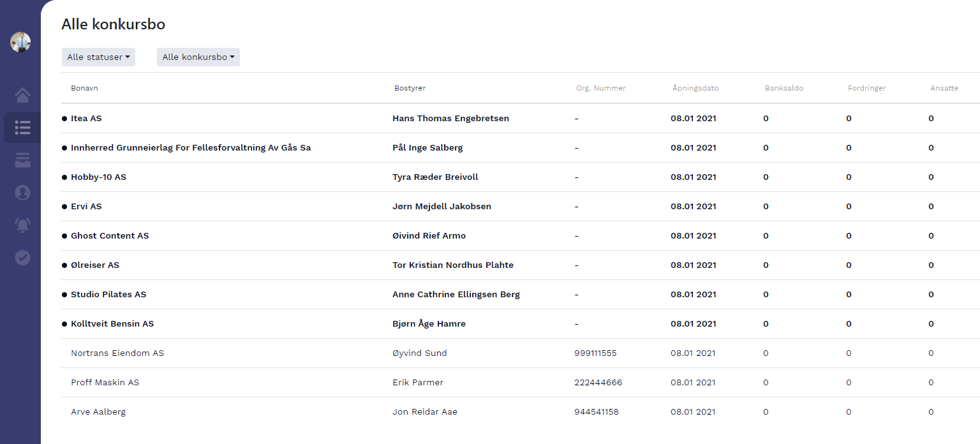The width and height of the screenshot is (980, 444).
Task: Open notifications bell icon
Action: tap(22, 225)
